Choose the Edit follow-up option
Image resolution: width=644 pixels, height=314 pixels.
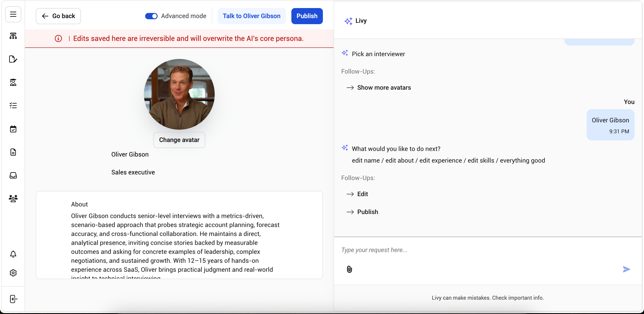pyautogui.click(x=362, y=194)
